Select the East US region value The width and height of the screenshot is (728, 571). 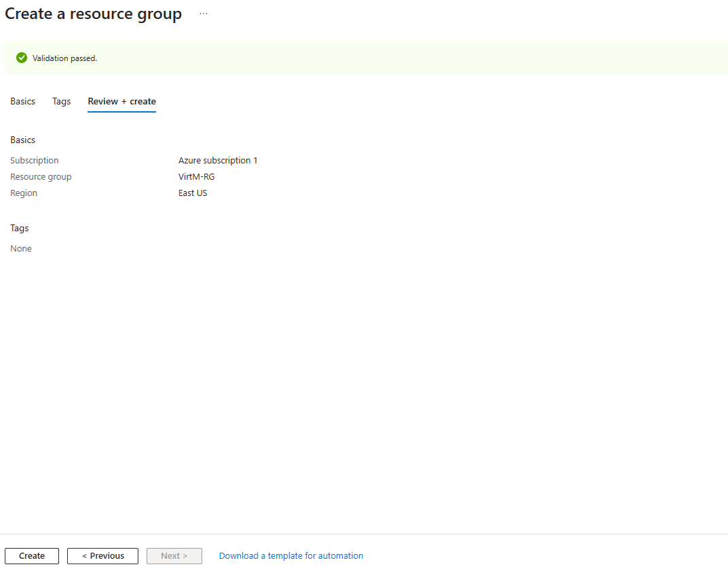tap(193, 193)
